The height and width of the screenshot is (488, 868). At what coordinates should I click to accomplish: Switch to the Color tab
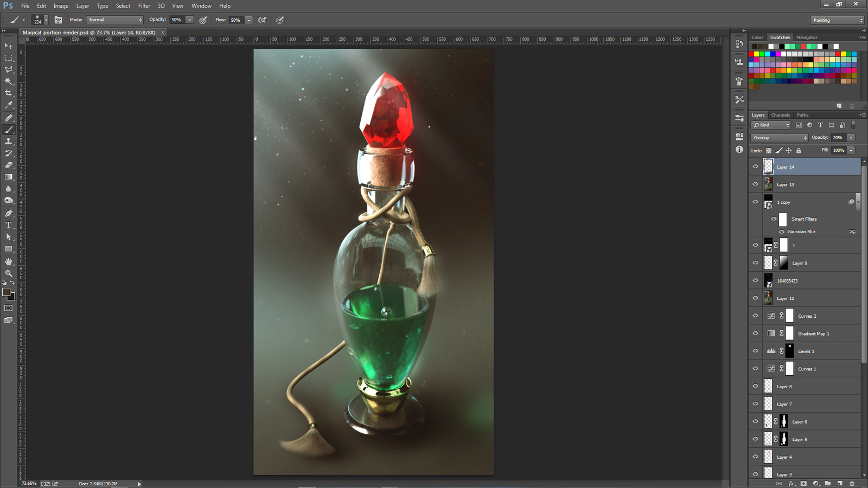click(x=757, y=37)
